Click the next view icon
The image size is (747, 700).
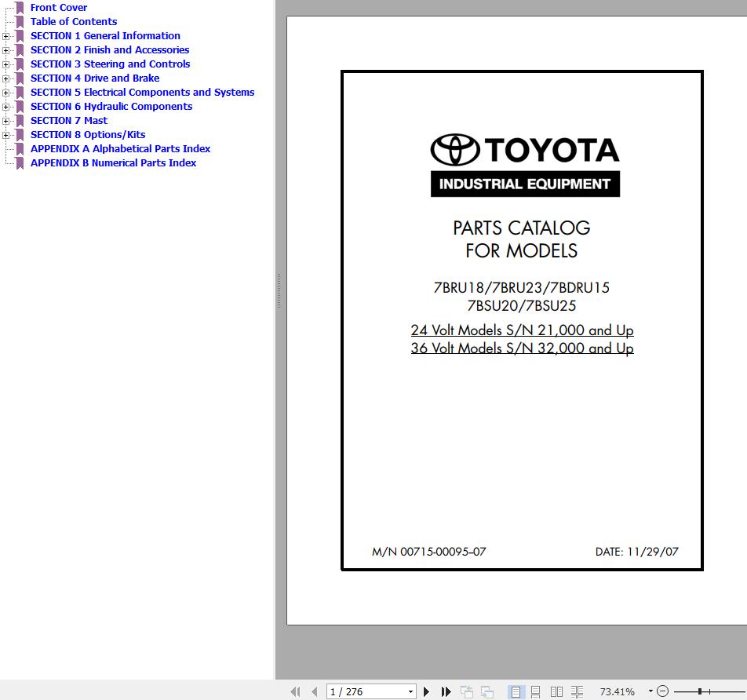pos(486,691)
